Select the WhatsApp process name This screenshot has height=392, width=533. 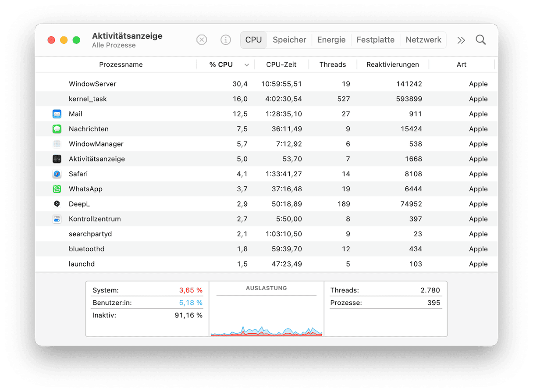(85, 189)
